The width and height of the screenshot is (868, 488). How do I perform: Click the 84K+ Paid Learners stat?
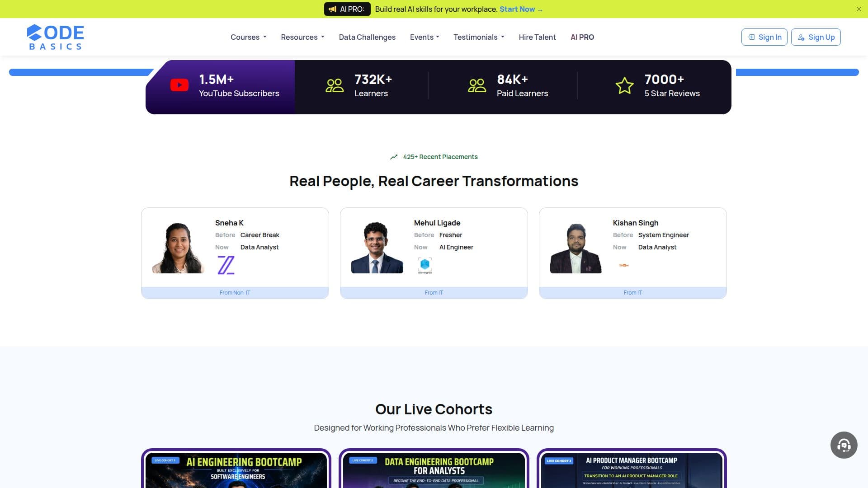point(508,86)
